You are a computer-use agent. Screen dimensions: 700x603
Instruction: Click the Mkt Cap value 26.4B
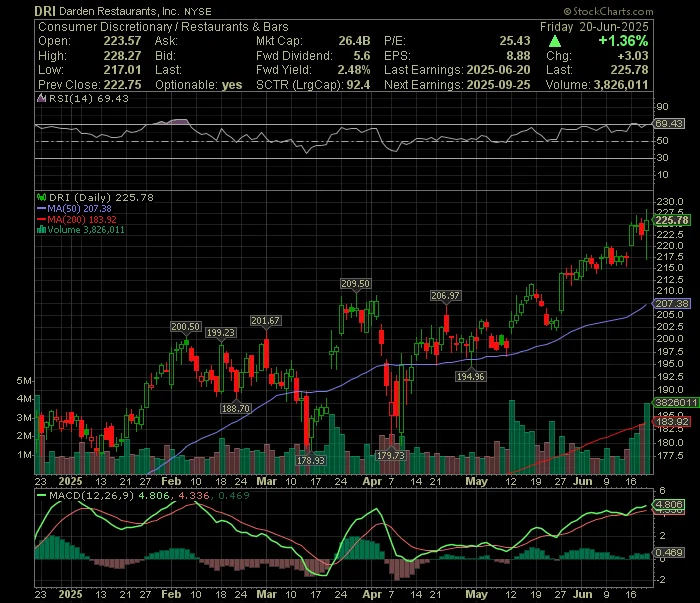354,41
